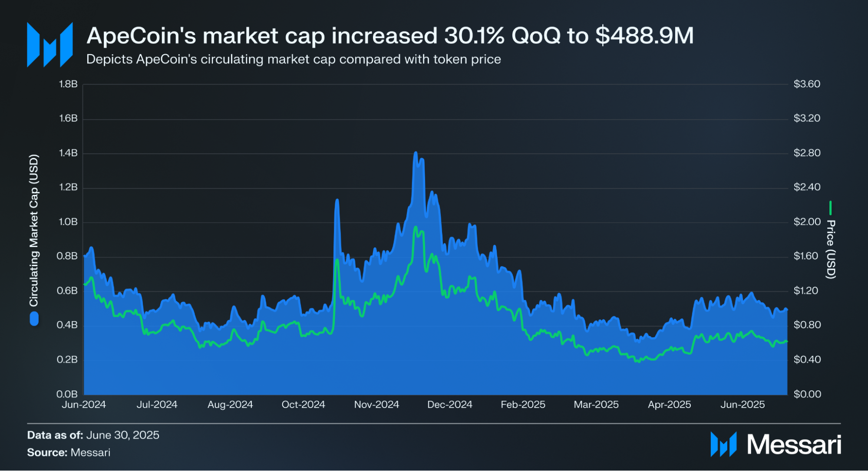The image size is (868, 471).
Task: Click the Jun-2025 x-axis label
Action: [x=743, y=405]
